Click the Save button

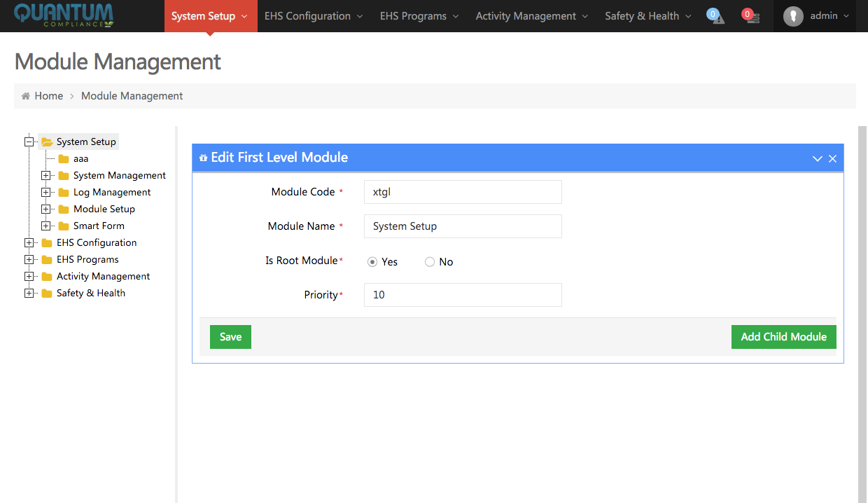click(230, 336)
